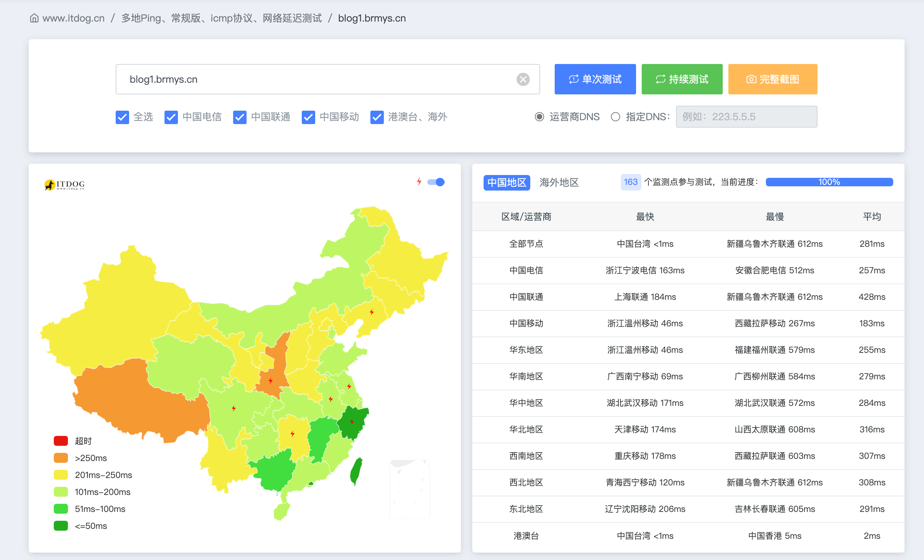The height and width of the screenshot is (560, 924).
Task: Click the red 超时 legend swatch
Action: [x=61, y=441]
